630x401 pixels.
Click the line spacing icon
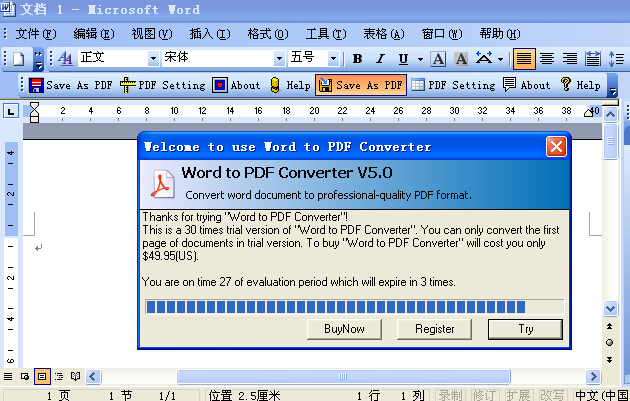click(616, 59)
